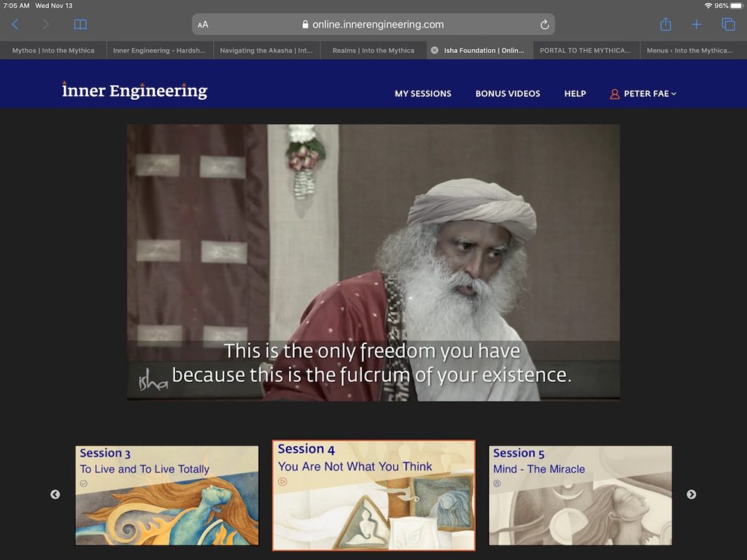Click the play icon on Session 4 card
The height and width of the screenshot is (560, 747).
(282, 482)
